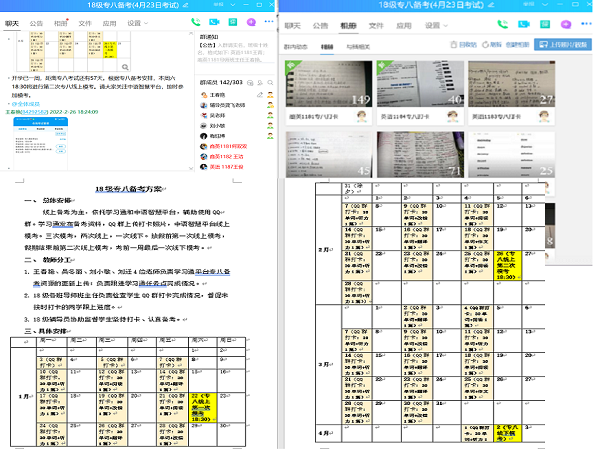Screen dimensions: 600x450
Task: Select red member name containing 1182
Action: point(226,157)
